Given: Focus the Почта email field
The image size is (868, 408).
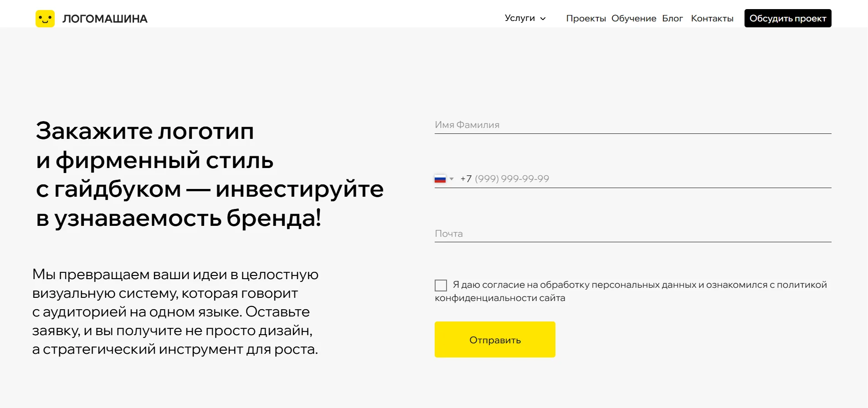Looking at the screenshot, I should pyautogui.click(x=632, y=234).
